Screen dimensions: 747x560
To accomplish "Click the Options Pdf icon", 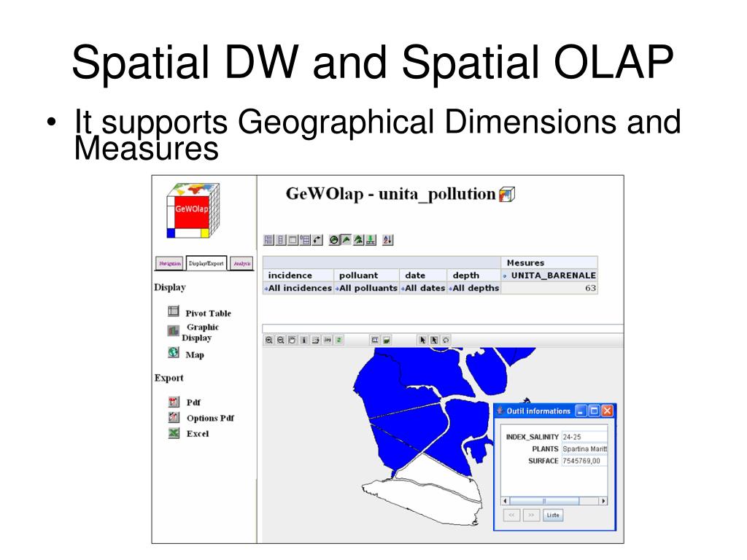I will [174, 418].
